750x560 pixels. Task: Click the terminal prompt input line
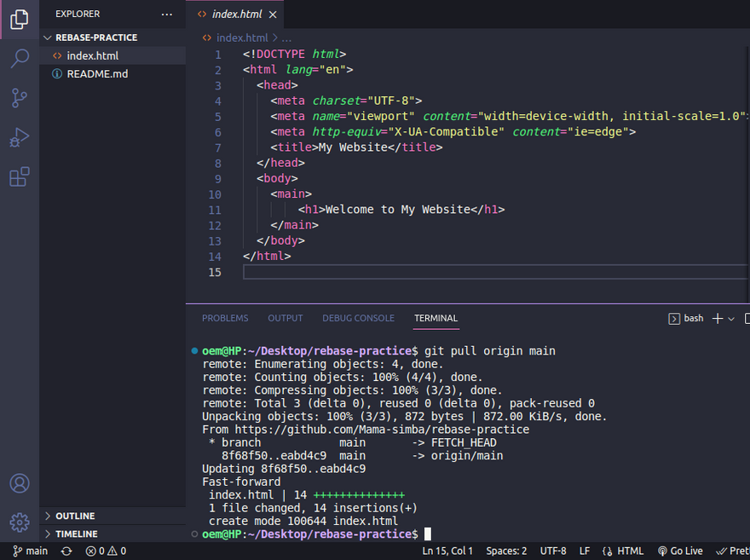tap(315, 534)
